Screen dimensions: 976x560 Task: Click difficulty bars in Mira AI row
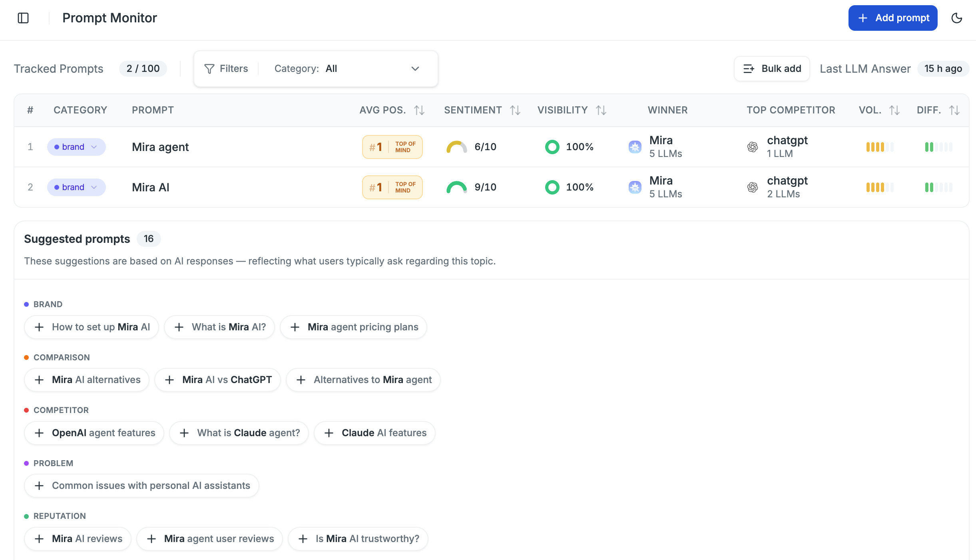coord(939,187)
